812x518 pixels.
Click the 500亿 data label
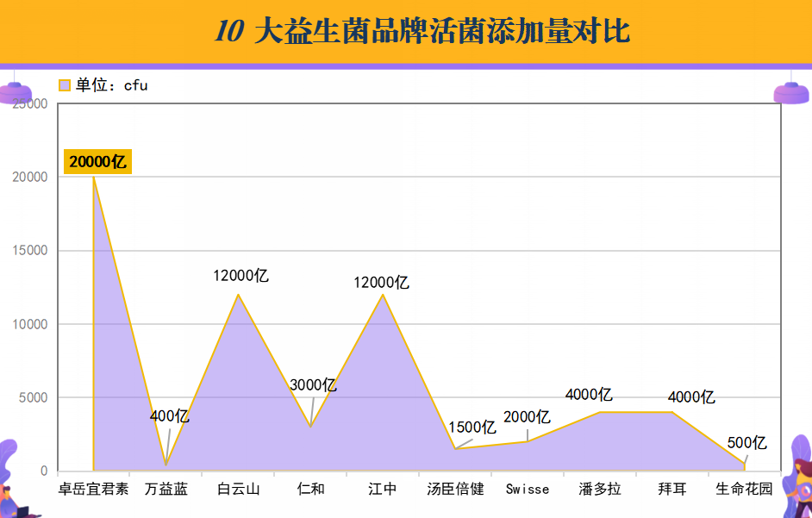(x=746, y=443)
